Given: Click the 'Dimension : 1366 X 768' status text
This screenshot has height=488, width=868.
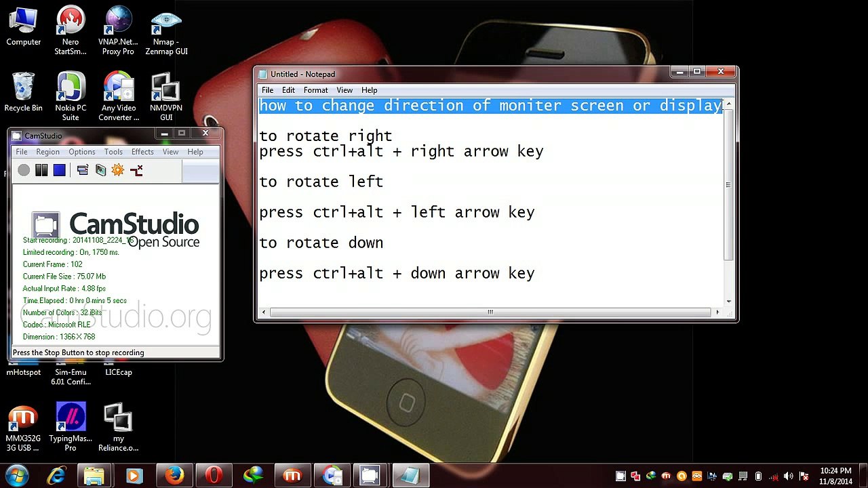Looking at the screenshot, I should click(59, 337).
